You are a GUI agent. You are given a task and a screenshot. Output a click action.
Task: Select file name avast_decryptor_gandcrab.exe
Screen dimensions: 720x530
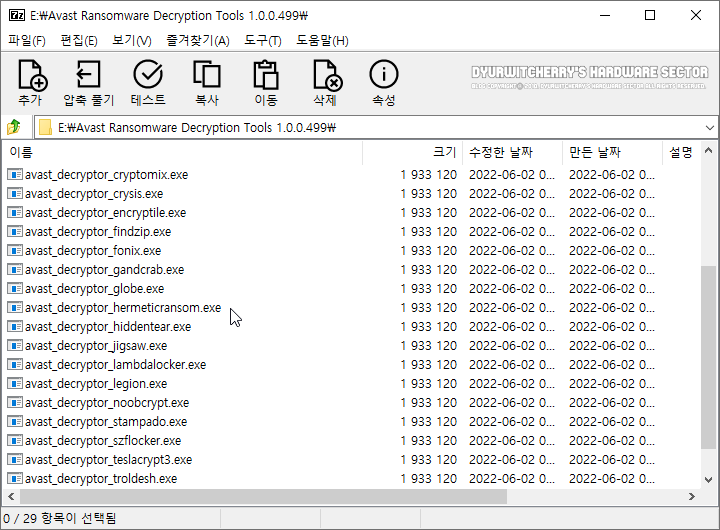click(104, 270)
